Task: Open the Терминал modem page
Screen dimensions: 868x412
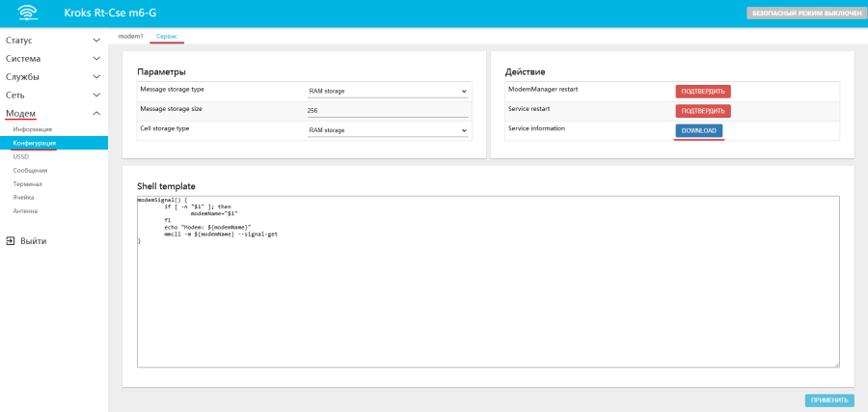Action: click(27, 183)
